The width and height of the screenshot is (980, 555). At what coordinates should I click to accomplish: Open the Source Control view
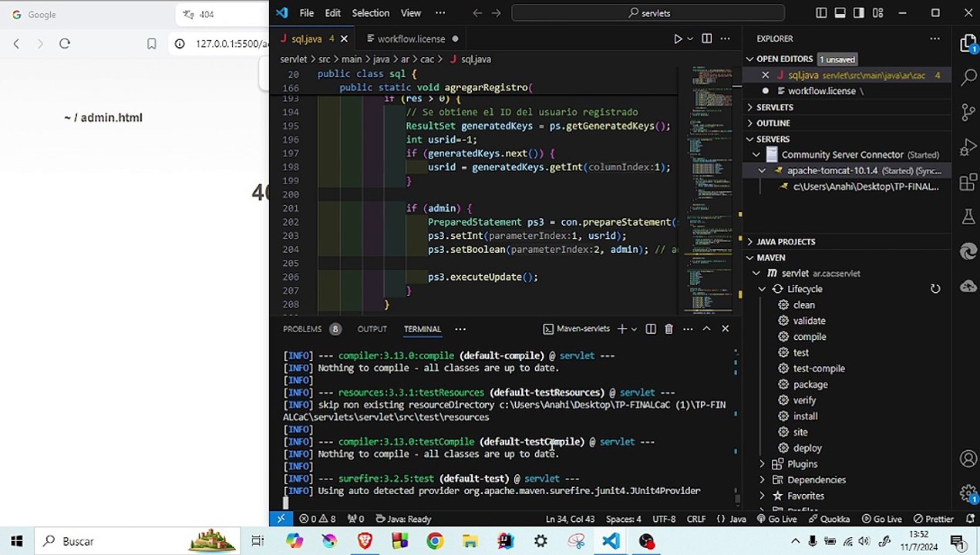(968, 113)
